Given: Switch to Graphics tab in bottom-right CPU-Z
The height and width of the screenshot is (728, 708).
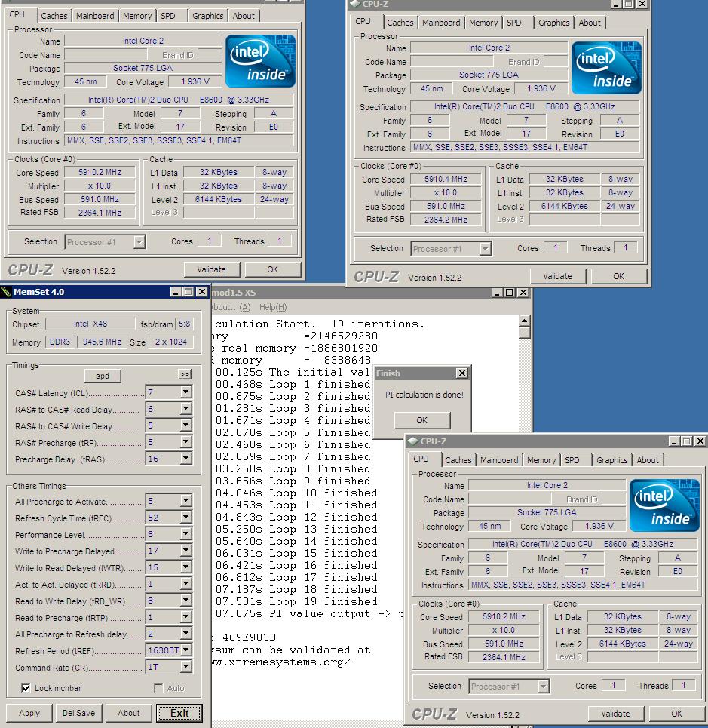Looking at the screenshot, I should 611,460.
